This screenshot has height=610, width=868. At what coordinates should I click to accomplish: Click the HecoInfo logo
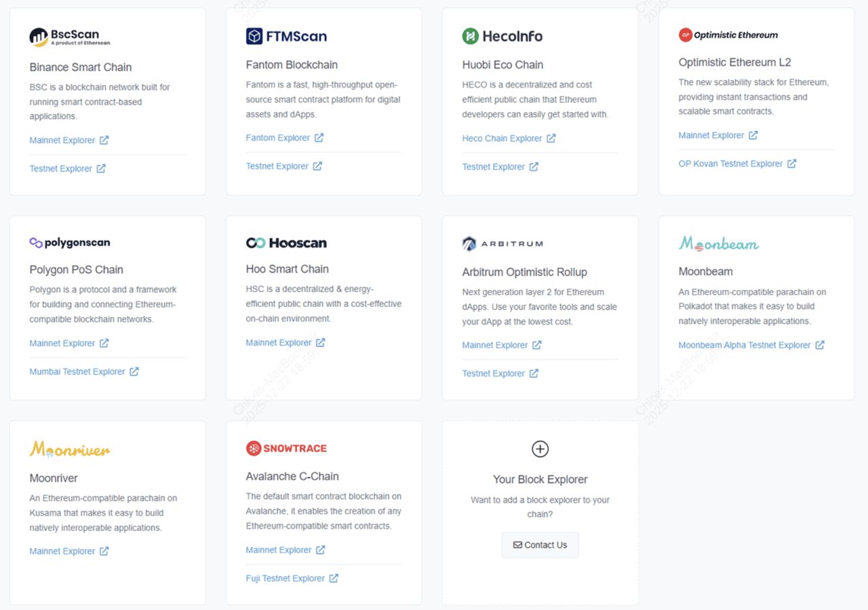pos(502,36)
